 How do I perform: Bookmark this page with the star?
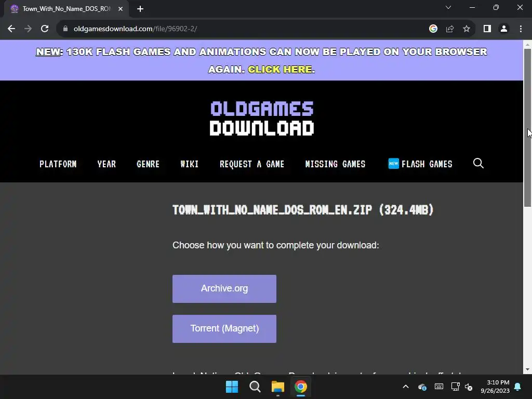(467, 29)
